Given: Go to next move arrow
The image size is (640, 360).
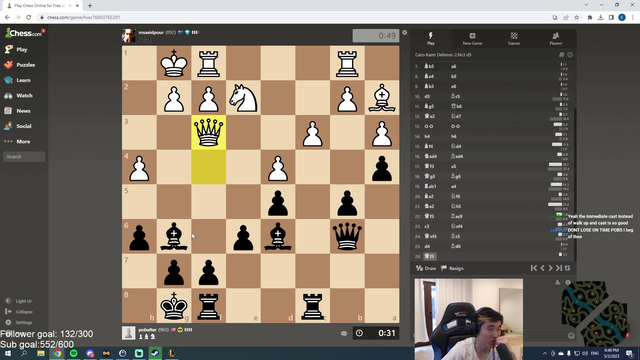Looking at the screenshot, I should (550, 268).
